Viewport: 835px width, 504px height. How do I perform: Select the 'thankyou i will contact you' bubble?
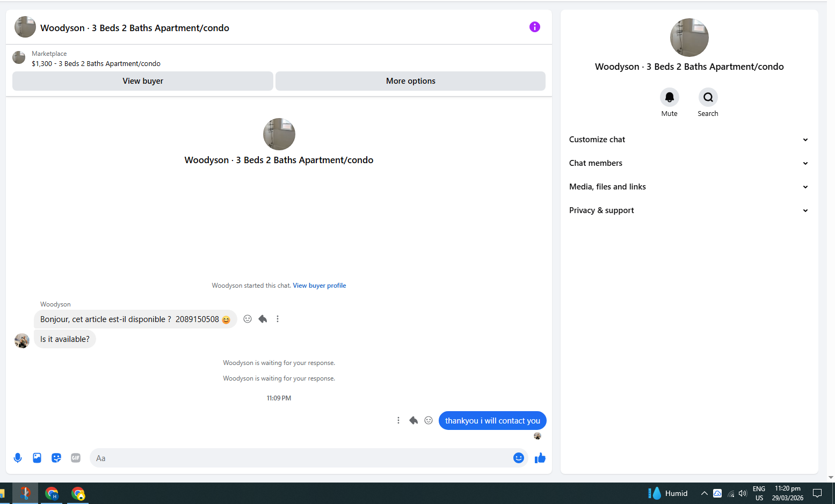pyautogui.click(x=492, y=421)
